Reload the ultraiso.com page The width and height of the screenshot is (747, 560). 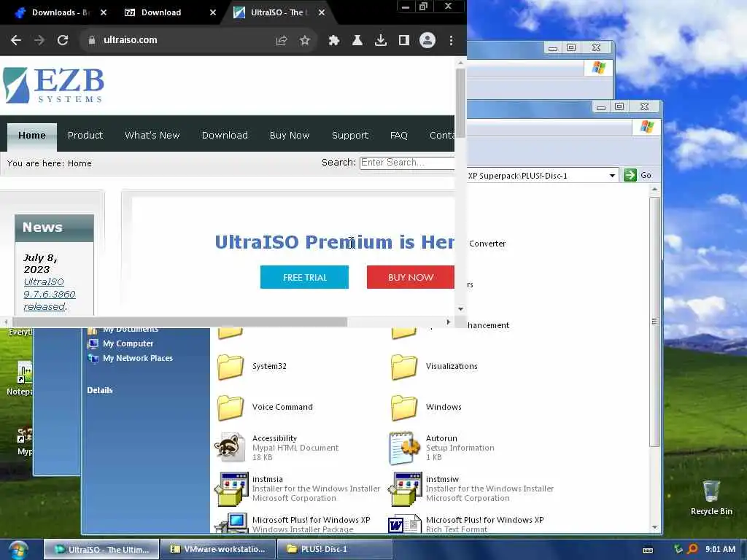pos(63,40)
